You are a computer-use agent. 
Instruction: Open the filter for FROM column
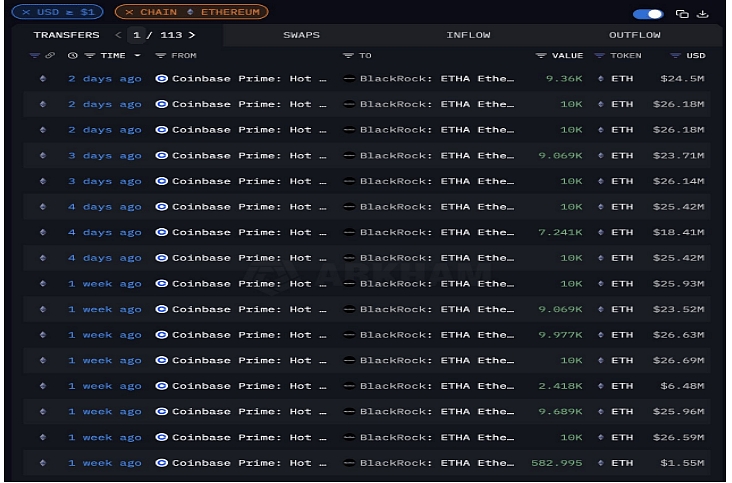(161, 56)
